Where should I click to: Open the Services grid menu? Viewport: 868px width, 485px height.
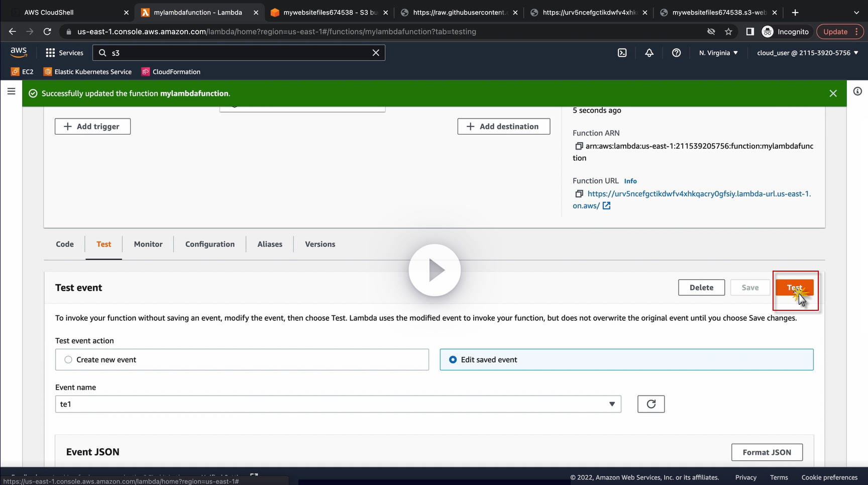click(64, 53)
